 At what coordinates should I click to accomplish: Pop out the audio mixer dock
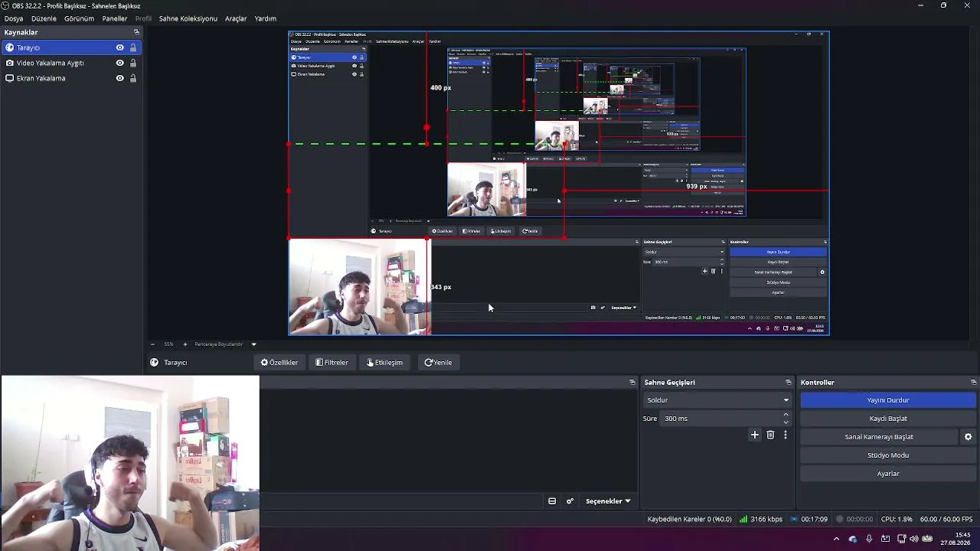click(632, 382)
